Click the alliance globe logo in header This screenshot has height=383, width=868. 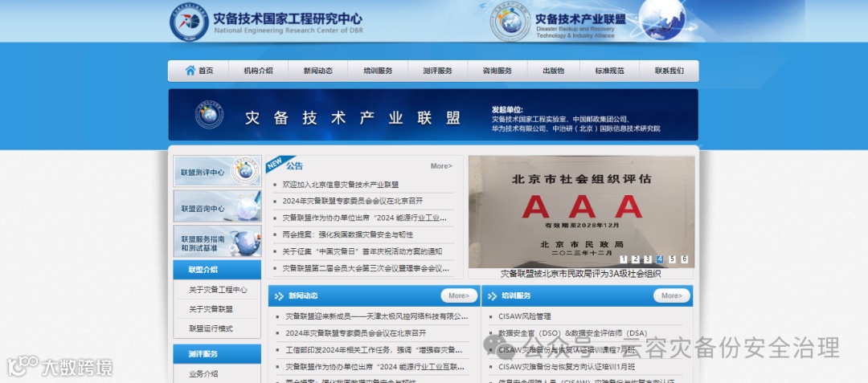(x=510, y=22)
